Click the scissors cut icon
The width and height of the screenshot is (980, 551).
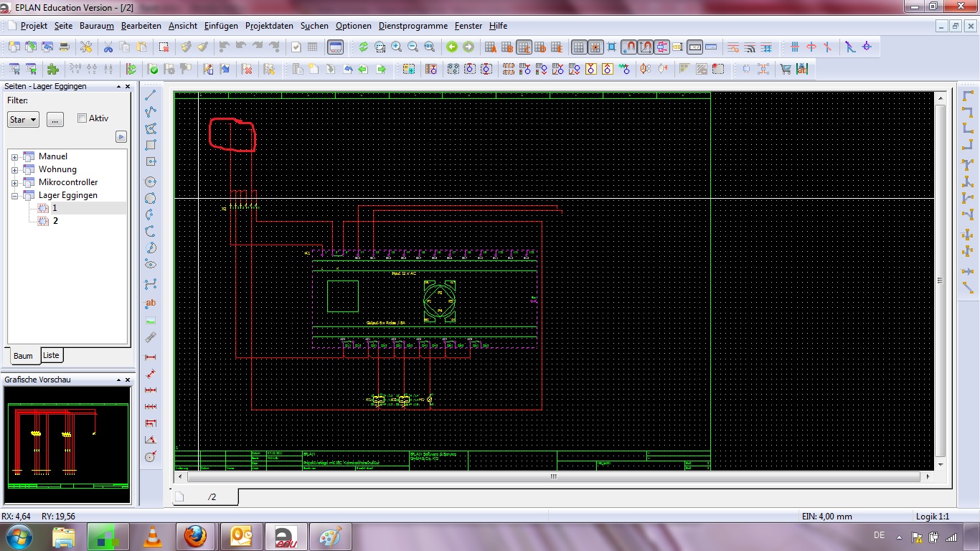coord(108,47)
